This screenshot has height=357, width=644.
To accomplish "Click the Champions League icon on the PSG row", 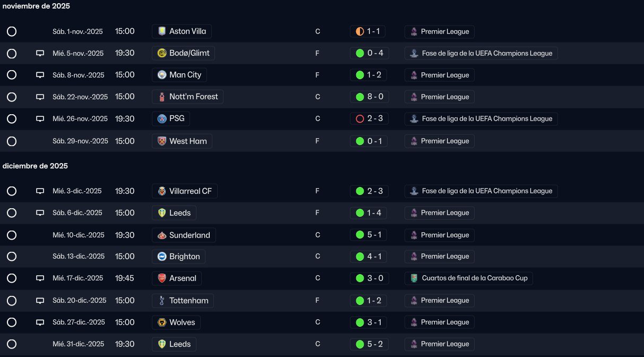I will tap(414, 118).
